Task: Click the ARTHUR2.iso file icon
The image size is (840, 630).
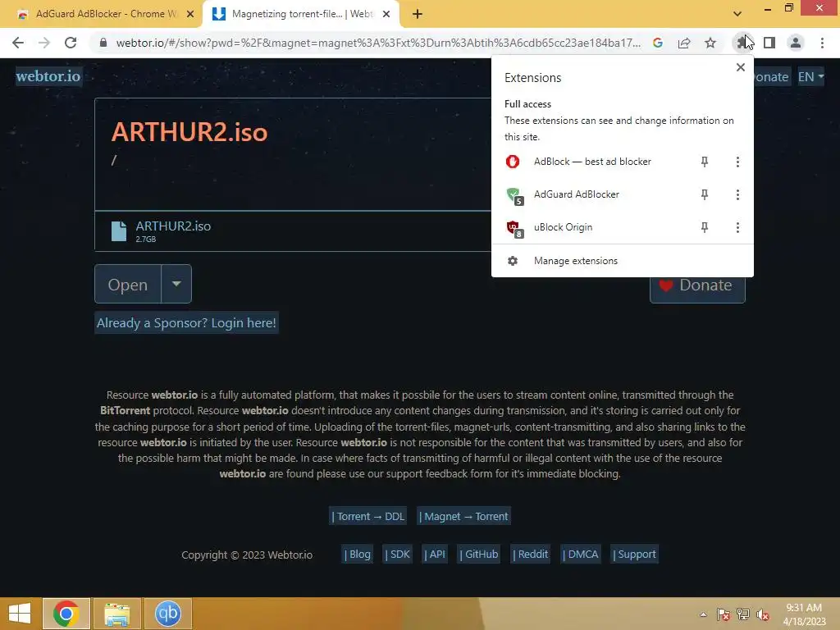Action: tap(119, 231)
